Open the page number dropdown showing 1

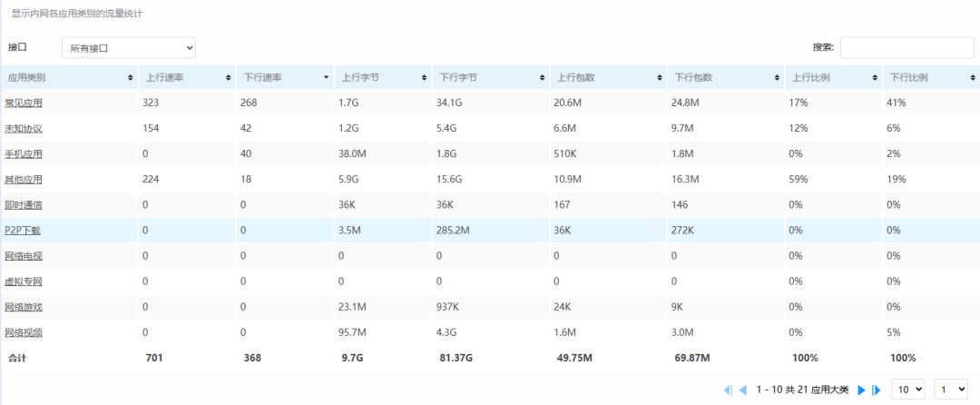(x=951, y=390)
